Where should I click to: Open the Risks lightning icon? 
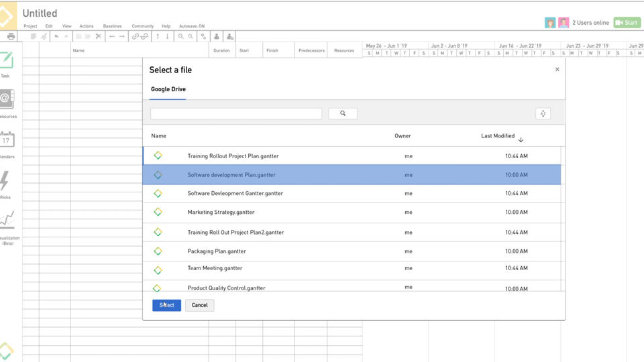[x=5, y=182]
